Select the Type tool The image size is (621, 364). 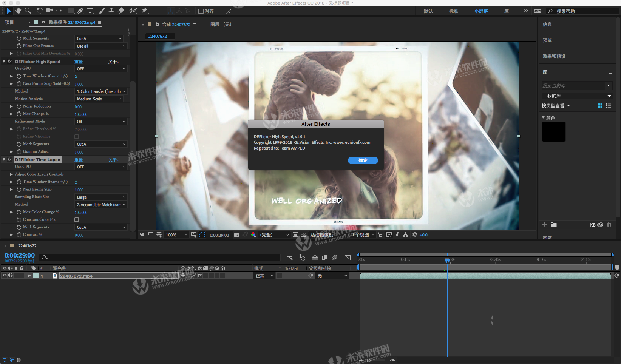(x=90, y=11)
